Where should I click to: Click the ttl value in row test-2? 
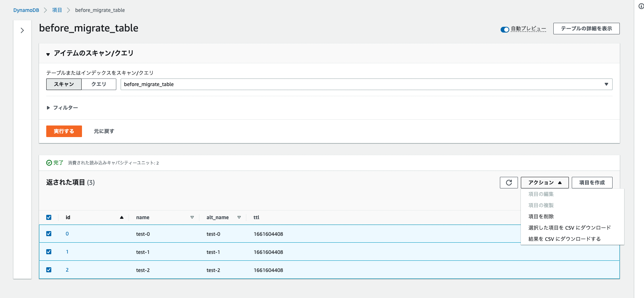(x=268, y=270)
